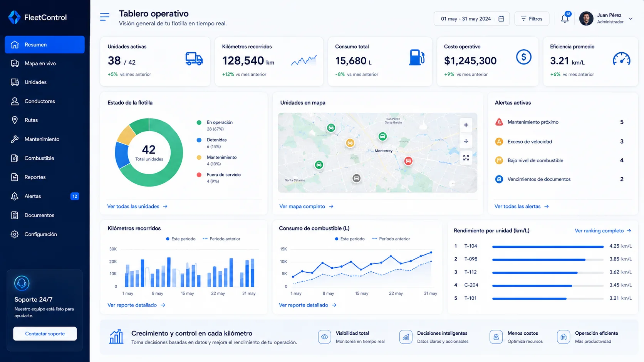The height and width of the screenshot is (362, 644).
Task: Recenter the map with the crosshair control
Action: [466, 141]
